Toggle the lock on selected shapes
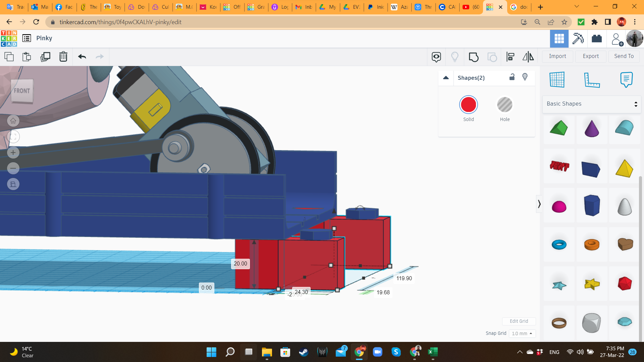This screenshot has width=644, height=362. (512, 77)
